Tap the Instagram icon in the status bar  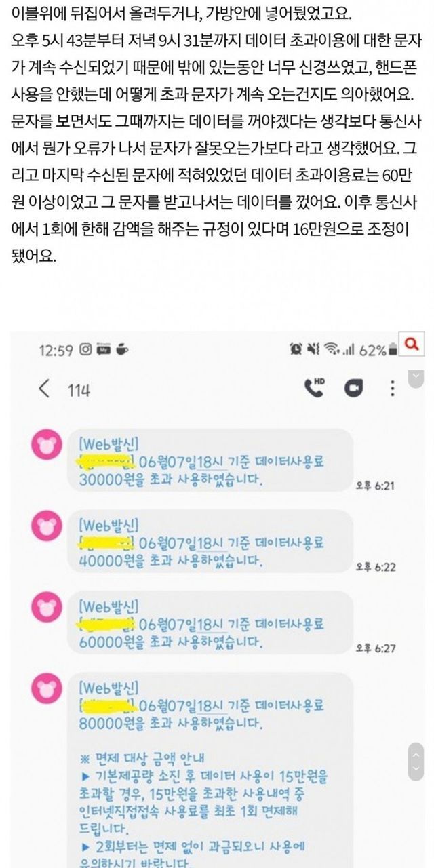tap(86, 350)
